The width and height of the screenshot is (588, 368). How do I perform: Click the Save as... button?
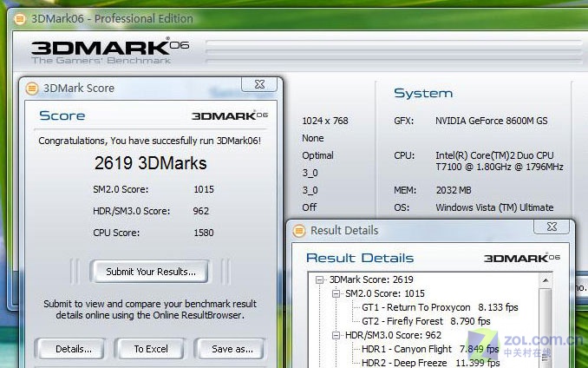(231, 349)
